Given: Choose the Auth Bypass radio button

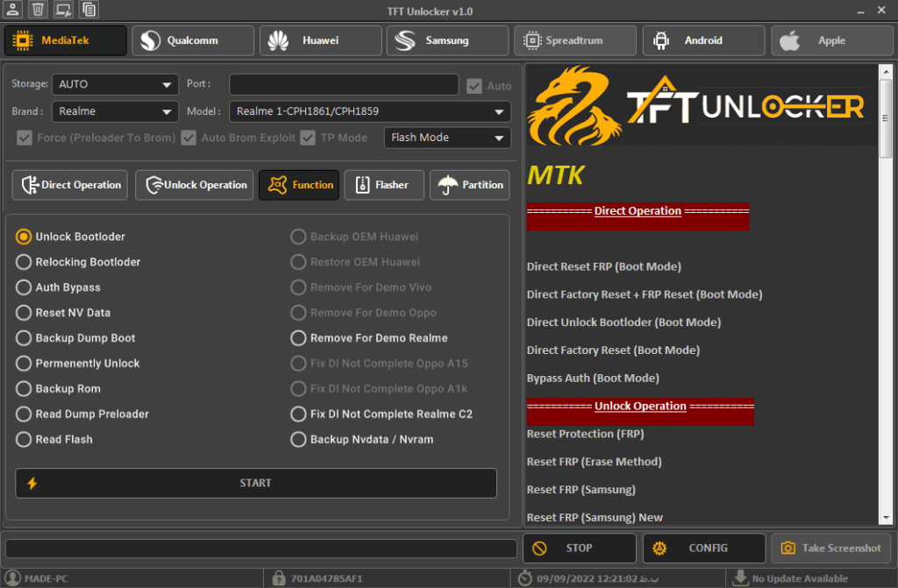Looking at the screenshot, I should click(x=24, y=287).
